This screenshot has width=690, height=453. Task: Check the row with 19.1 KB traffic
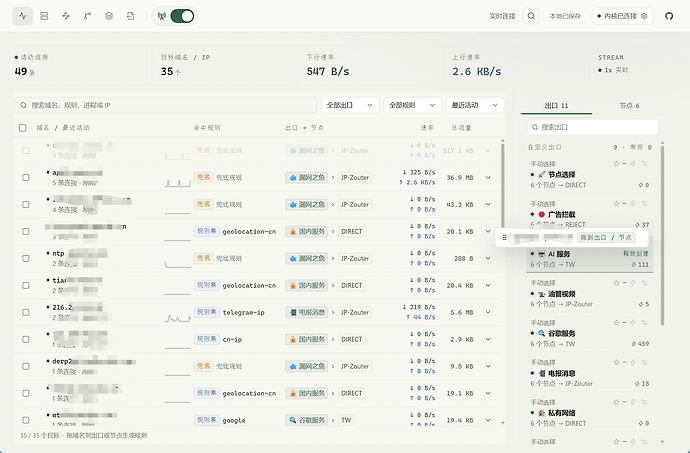pos(26,393)
